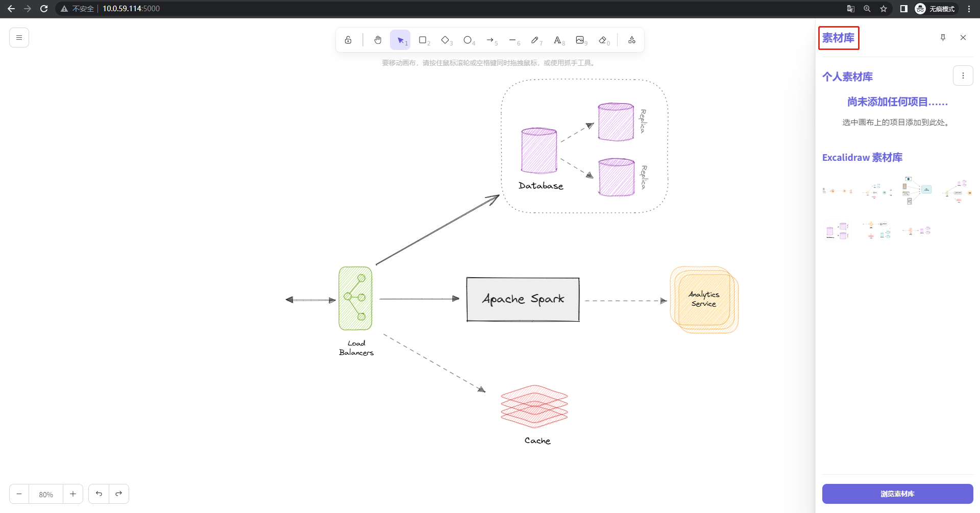Select the Hand pan tool
Screen dimensions: 980x513
378,40
